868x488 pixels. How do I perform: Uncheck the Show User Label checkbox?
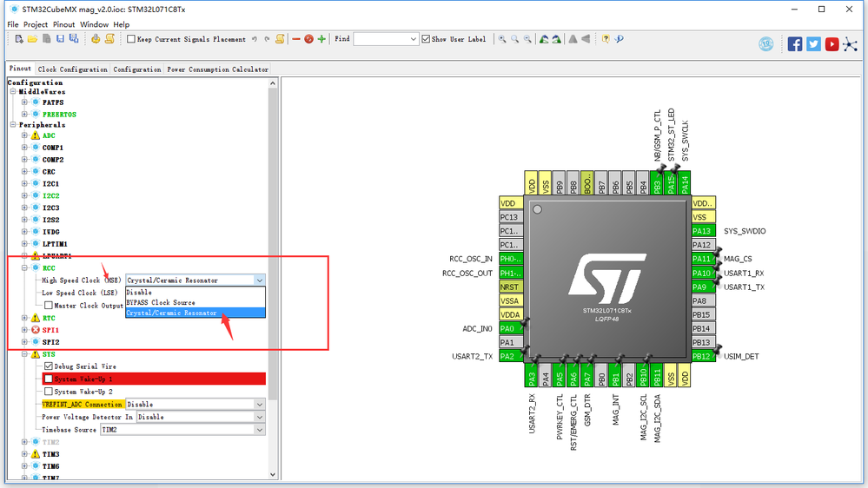coord(426,39)
